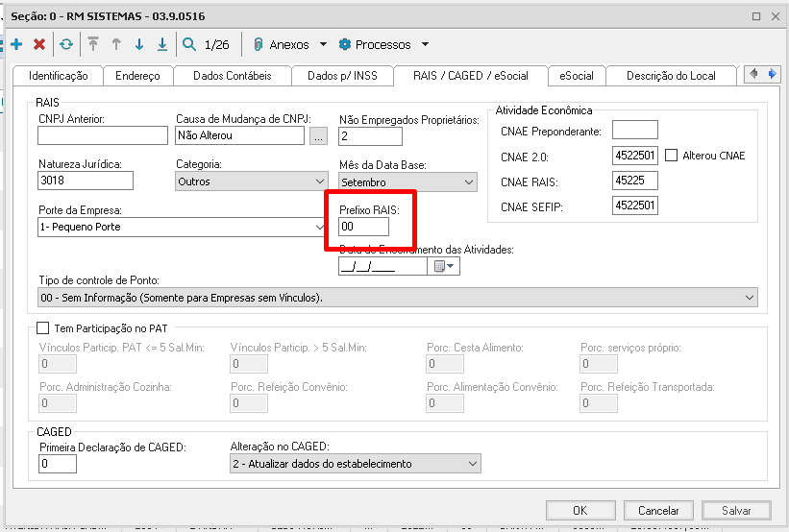The width and height of the screenshot is (789, 532).
Task: Close the Seção window
Action: coord(776,16)
